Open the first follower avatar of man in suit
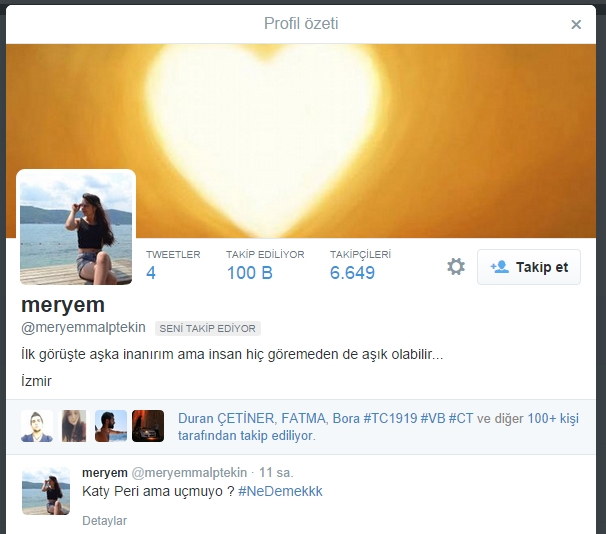606x534 pixels. [x=37, y=426]
